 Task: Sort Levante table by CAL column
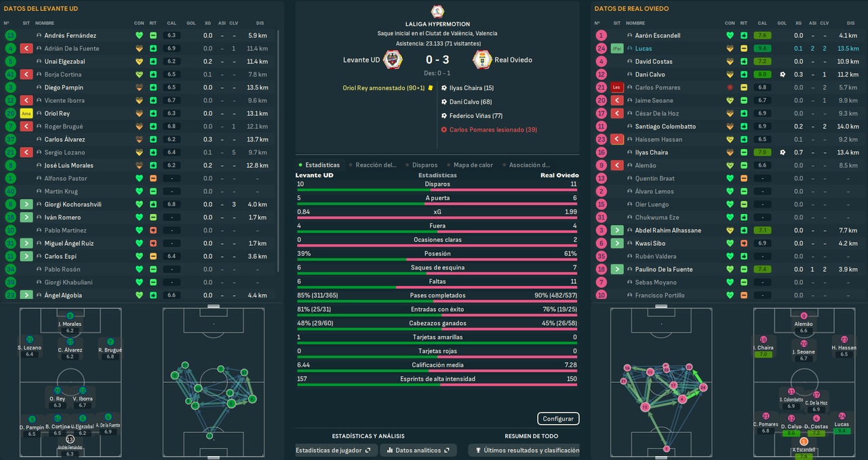172,23
